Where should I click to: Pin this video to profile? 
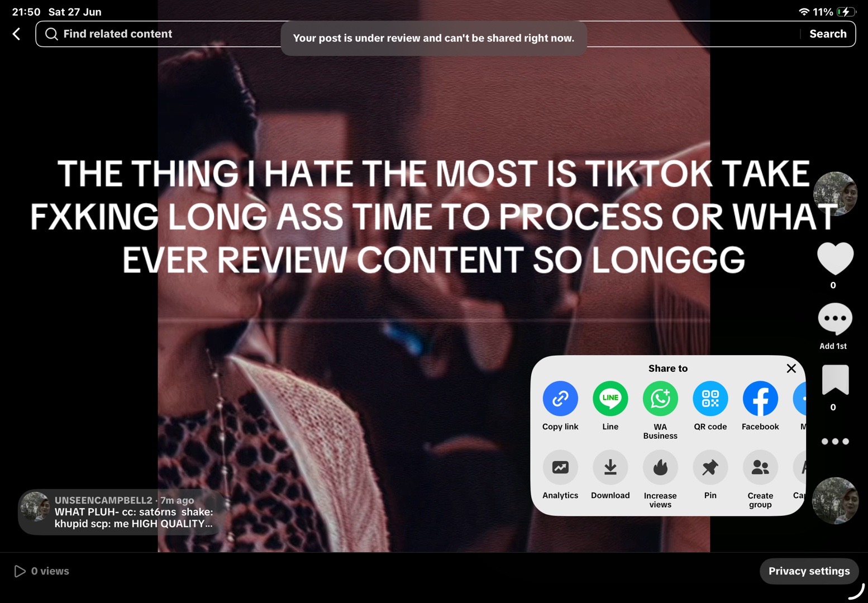pos(710,467)
